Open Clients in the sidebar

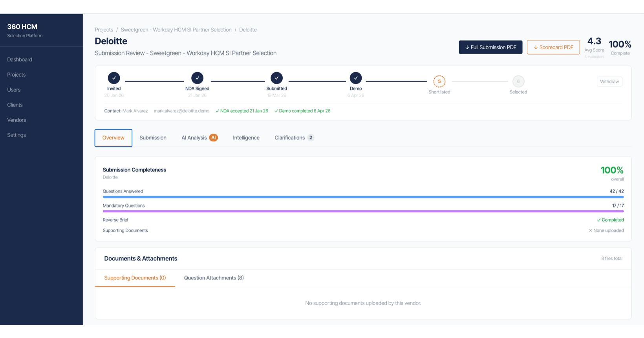(x=15, y=105)
